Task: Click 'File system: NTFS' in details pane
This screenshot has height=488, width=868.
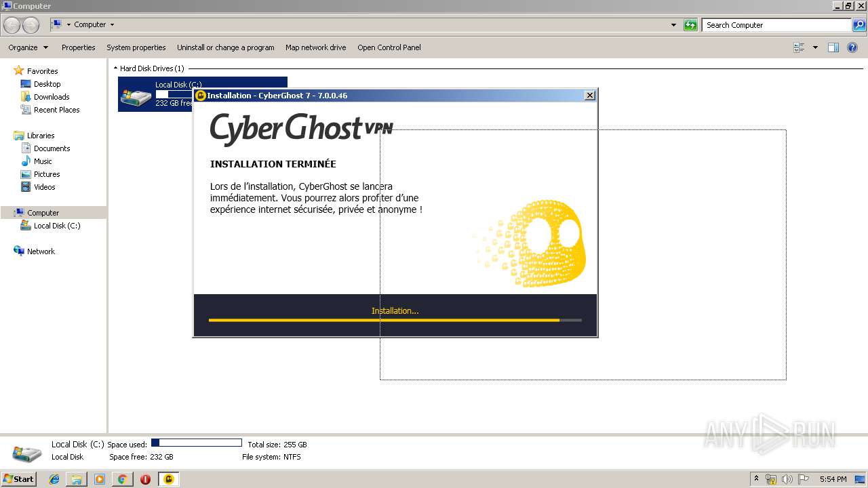Action: (x=271, y=457)
